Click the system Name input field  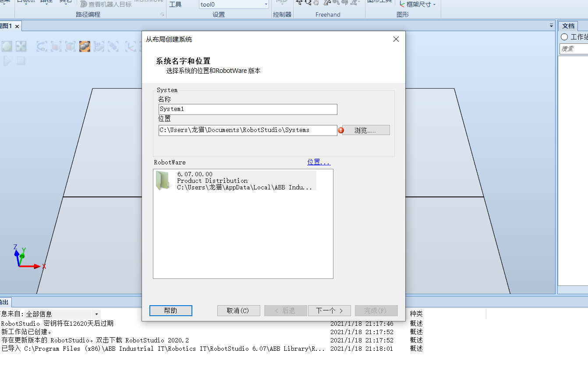(248, 109)
